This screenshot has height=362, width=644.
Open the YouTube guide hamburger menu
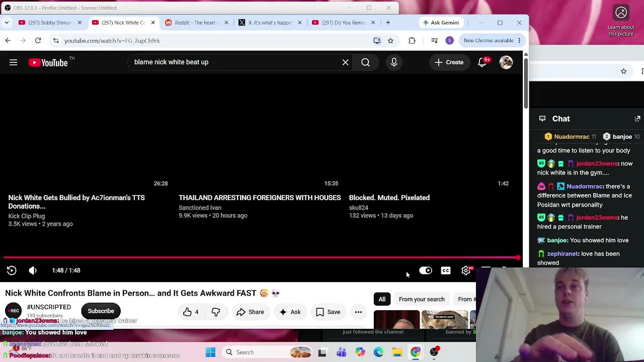coord(14,62)
